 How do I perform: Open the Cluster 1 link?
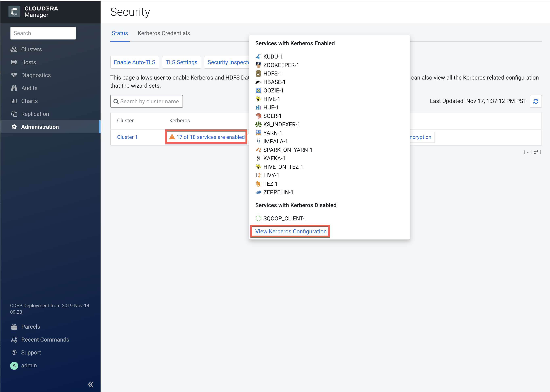127,137
